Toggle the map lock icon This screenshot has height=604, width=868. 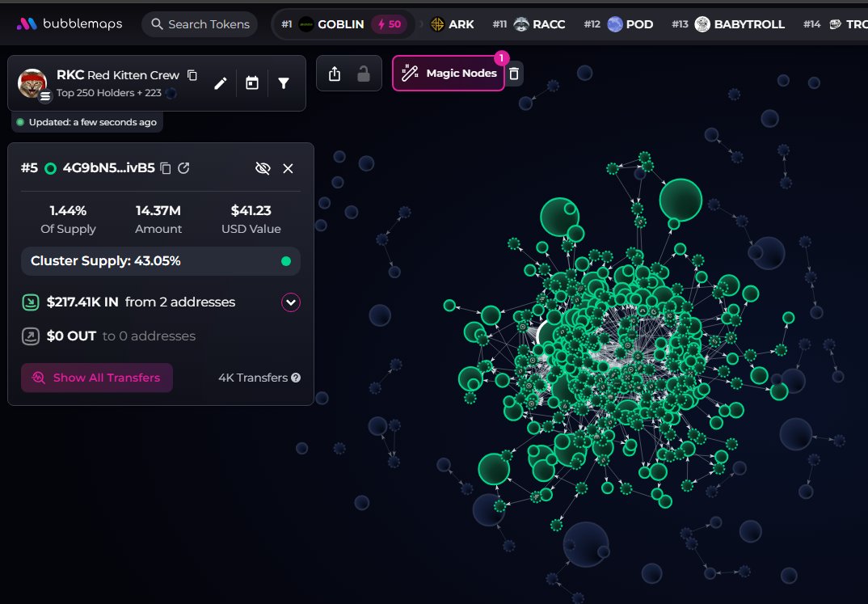tap(363, 74)
